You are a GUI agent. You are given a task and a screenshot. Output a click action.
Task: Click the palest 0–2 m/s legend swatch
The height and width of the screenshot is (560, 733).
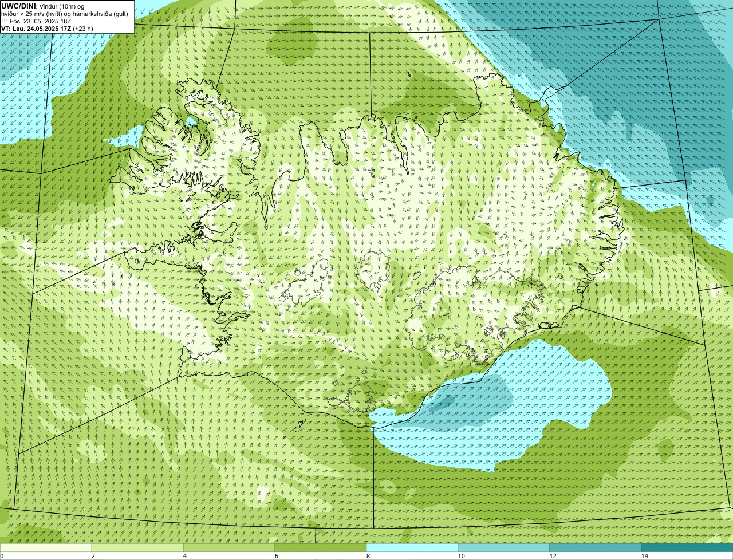pyautogui.click(x=46, y=547)
